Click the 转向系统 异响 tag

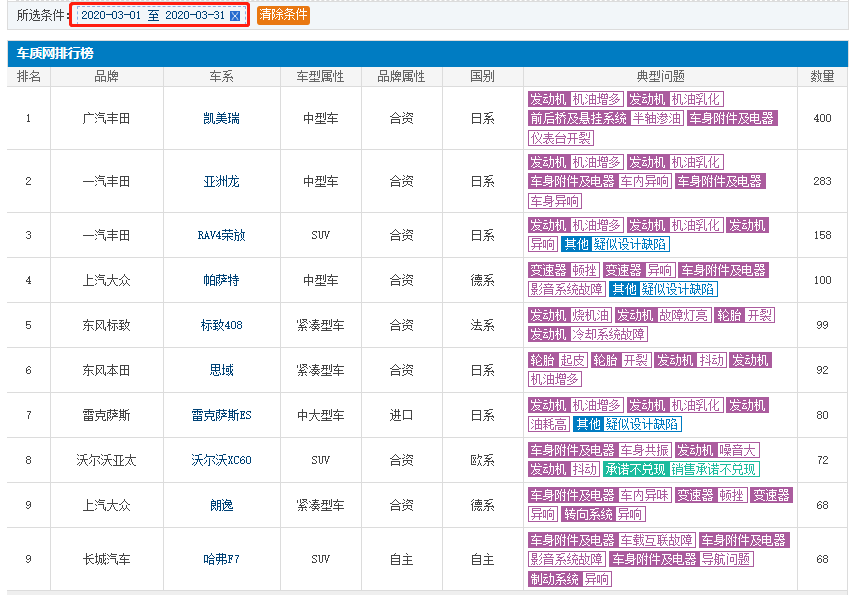point(603,513)
